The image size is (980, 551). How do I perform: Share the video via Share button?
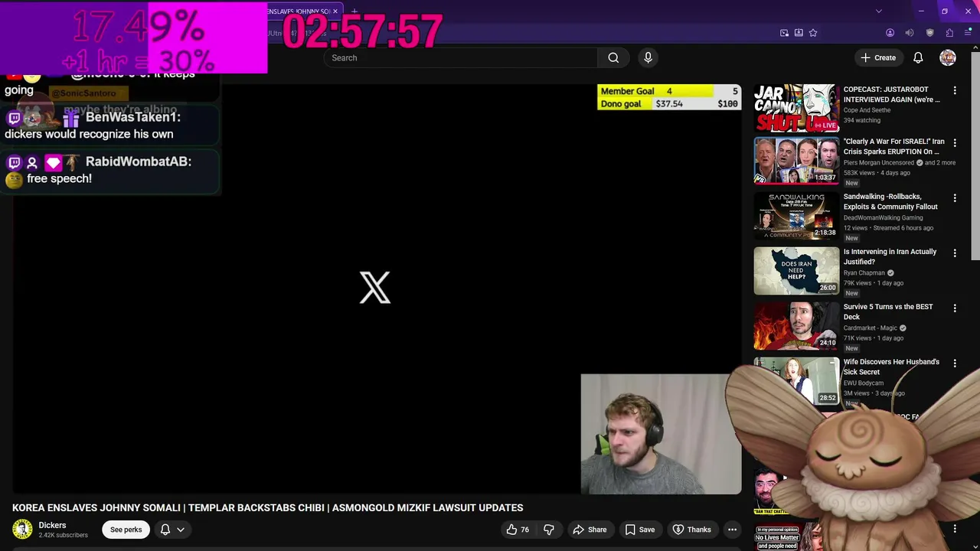[590, 530]
